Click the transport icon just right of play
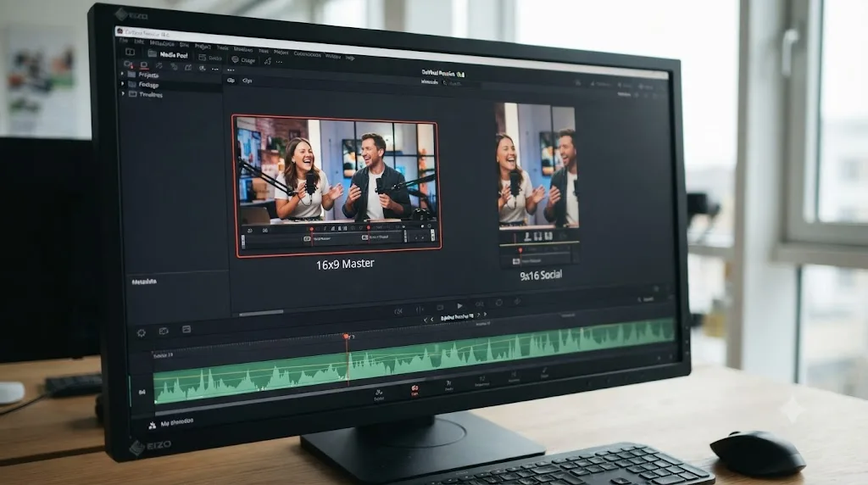This screenshot has height=485, width=868. tap(480, 304)
